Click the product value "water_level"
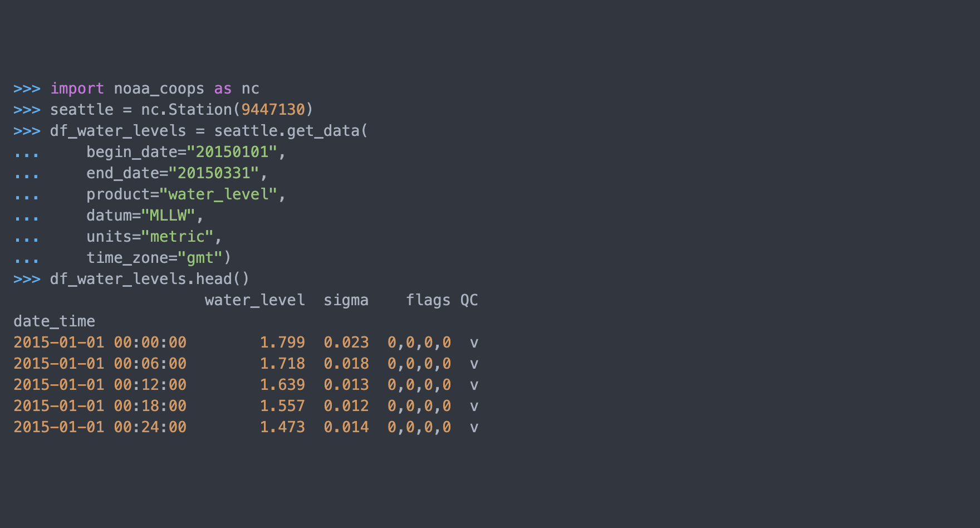The height and width of the screenshot is (528, 980). [218, 194]
